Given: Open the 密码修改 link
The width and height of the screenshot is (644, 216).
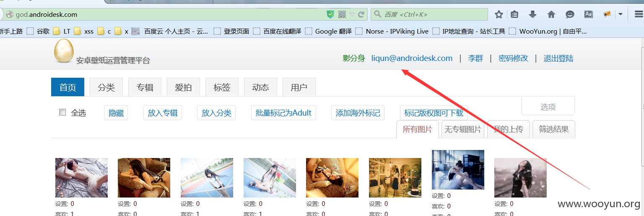Looking at the screenshot, I should pos(513,58).
